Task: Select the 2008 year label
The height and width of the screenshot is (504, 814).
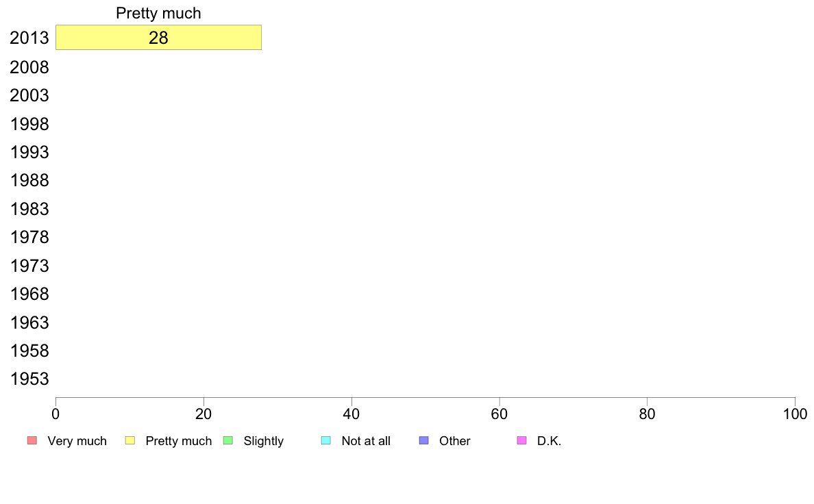Action: pyautogui.click(x=29, y=67)
